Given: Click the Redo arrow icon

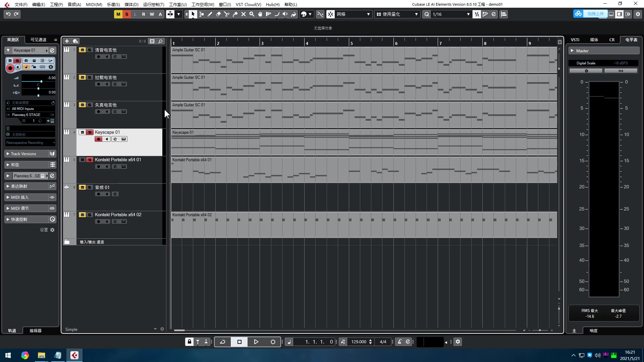Looking at the screenshot, I should (16, 14).
